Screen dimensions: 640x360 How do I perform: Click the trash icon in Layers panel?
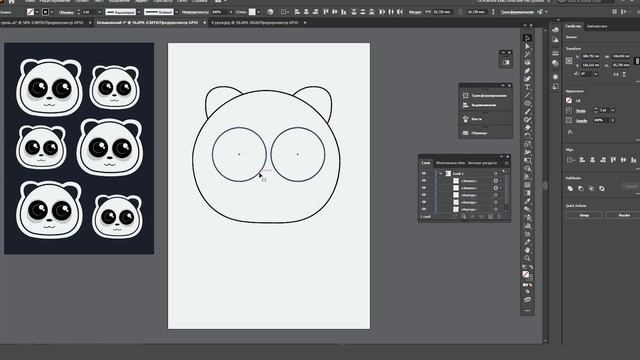click(x=499, y=216)
